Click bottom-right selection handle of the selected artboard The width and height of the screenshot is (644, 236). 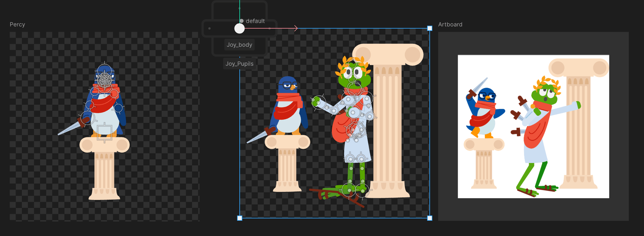point(430,218)
